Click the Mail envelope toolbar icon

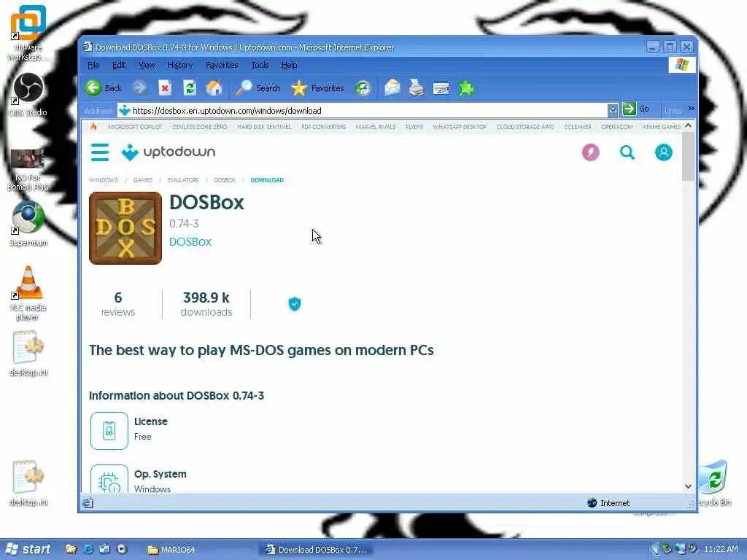(x=392, y=88)
